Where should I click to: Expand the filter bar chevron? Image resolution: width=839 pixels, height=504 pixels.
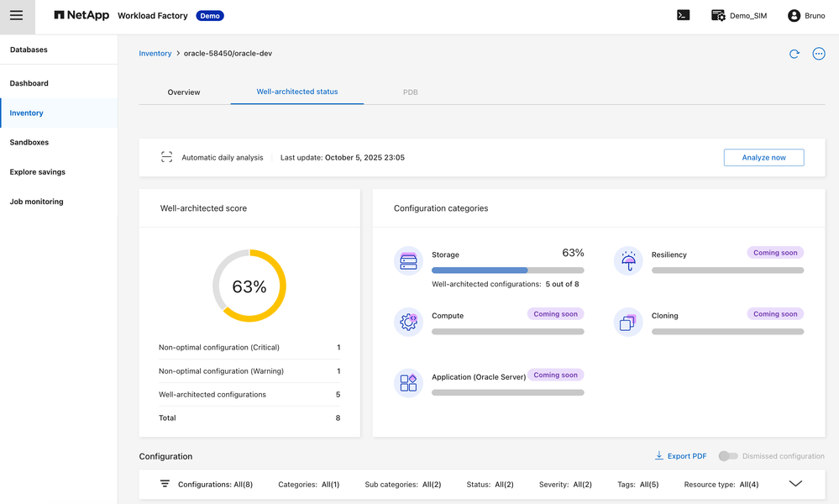795,484
